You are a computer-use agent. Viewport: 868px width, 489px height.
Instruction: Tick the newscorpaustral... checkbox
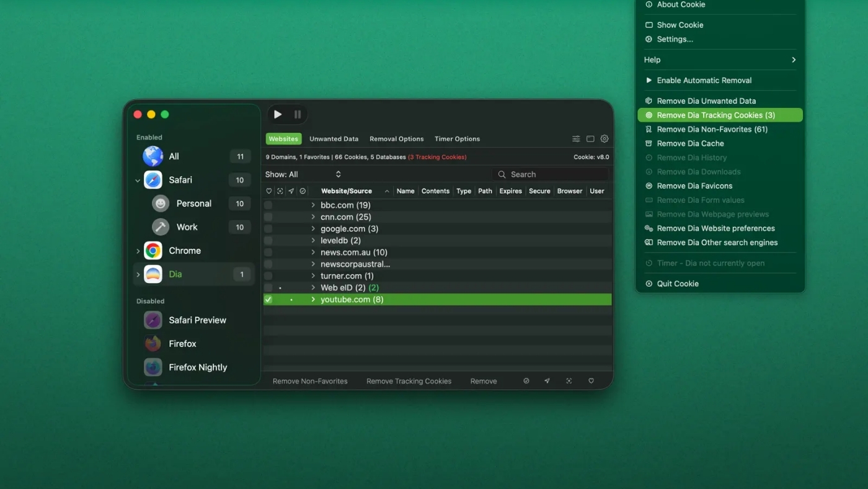pyautogui.click(x=268, y=264)
